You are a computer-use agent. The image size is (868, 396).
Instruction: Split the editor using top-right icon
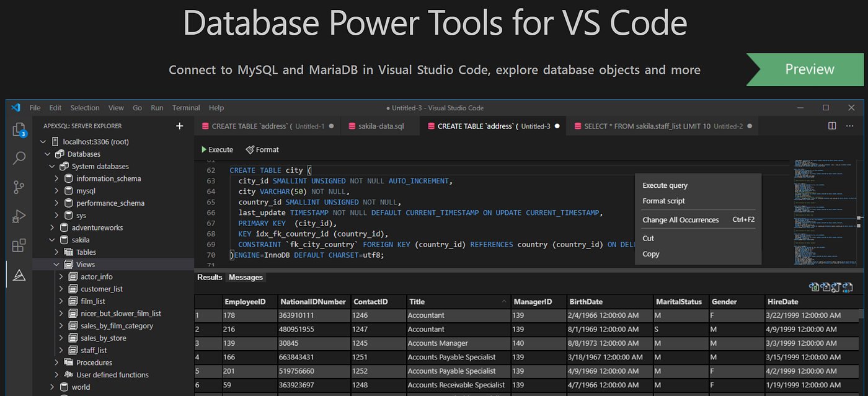point(831,125)
